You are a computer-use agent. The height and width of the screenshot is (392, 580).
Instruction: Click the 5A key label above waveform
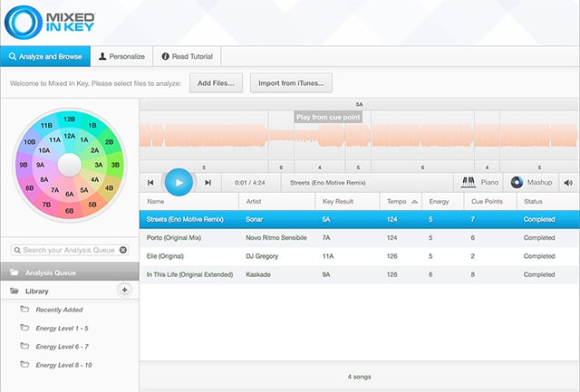359,104
